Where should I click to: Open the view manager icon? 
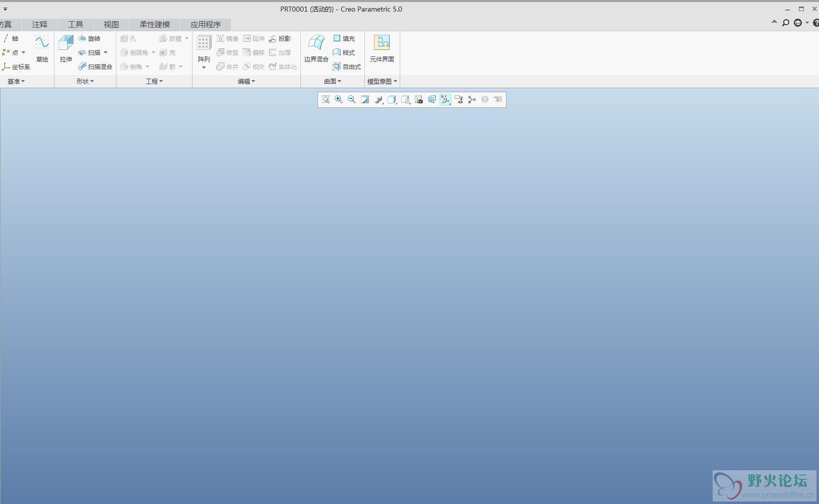405,99
